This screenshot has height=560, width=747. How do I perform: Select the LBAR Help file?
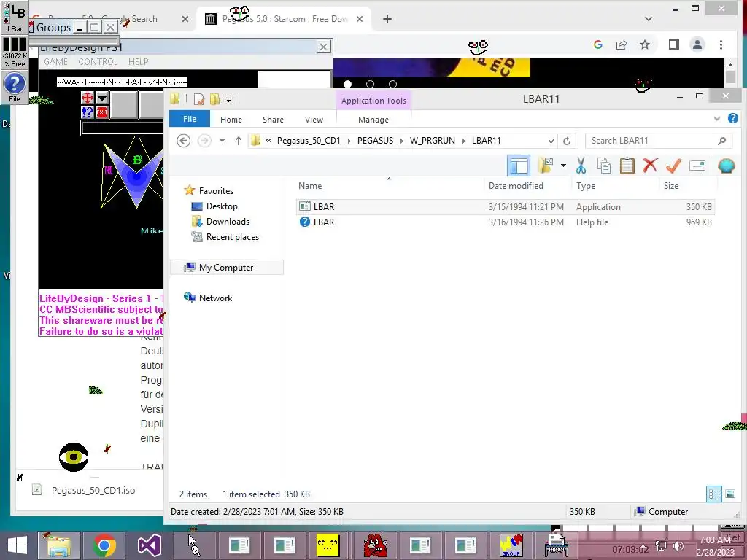pyautogui.click(x=505, y=222)
